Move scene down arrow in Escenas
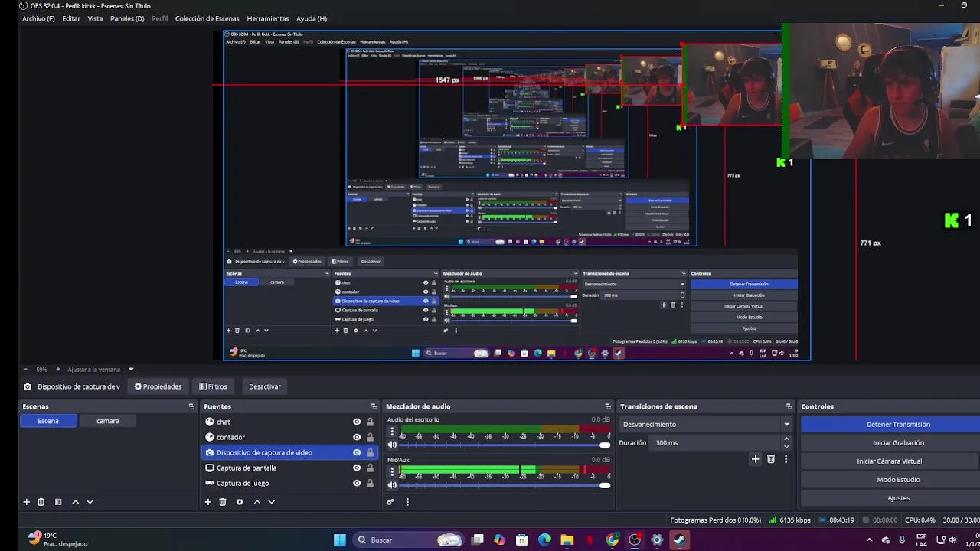Image resolution: width=980 pixels, height=551 pixels. (x=90, y=502)
